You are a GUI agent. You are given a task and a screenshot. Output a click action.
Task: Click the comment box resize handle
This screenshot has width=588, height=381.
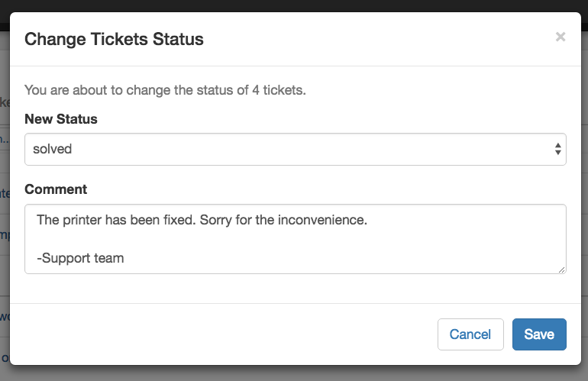(562, 269)
